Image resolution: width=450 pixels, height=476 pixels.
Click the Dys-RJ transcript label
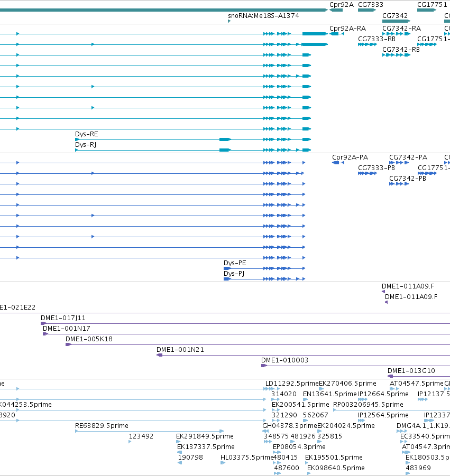pyautogui.click(x=86, y=145)
